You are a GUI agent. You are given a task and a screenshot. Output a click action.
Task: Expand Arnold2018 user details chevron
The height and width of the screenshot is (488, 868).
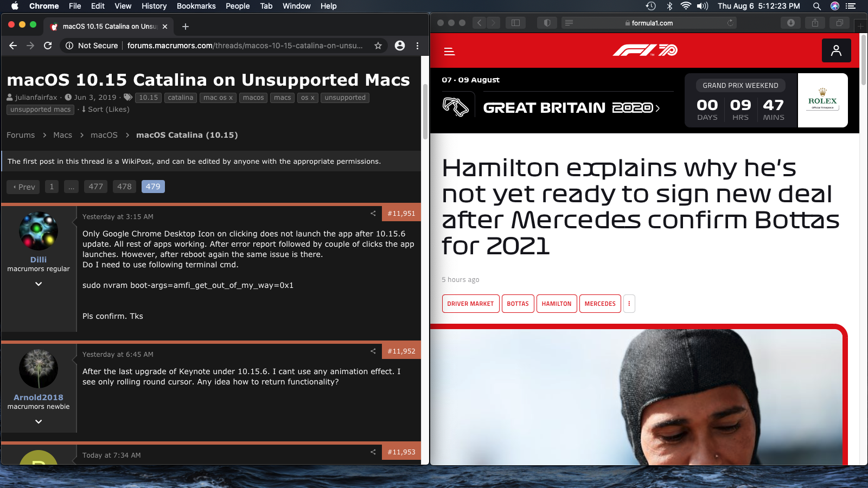tap(39, 421)
